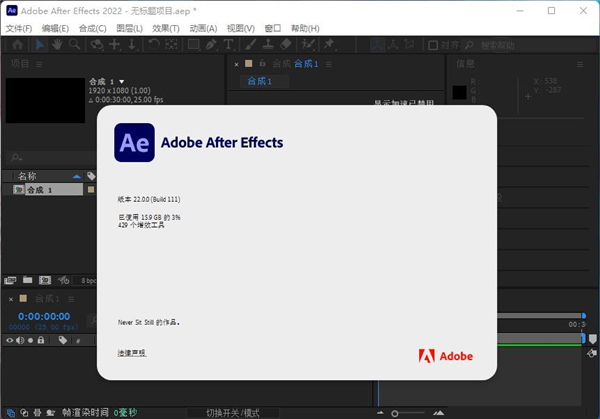Toggle the lock column in the timeline
The image size is (600, 419).
tap(41, 340)
